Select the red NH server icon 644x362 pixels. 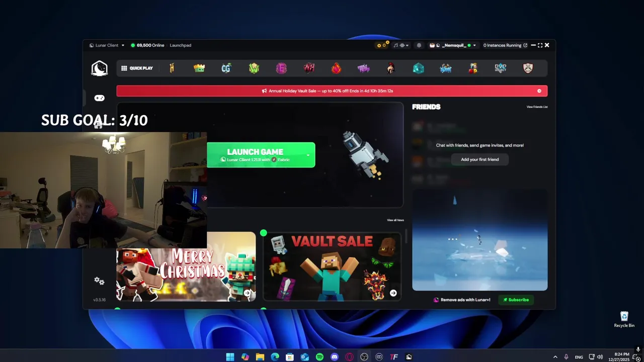click(309, 68)
